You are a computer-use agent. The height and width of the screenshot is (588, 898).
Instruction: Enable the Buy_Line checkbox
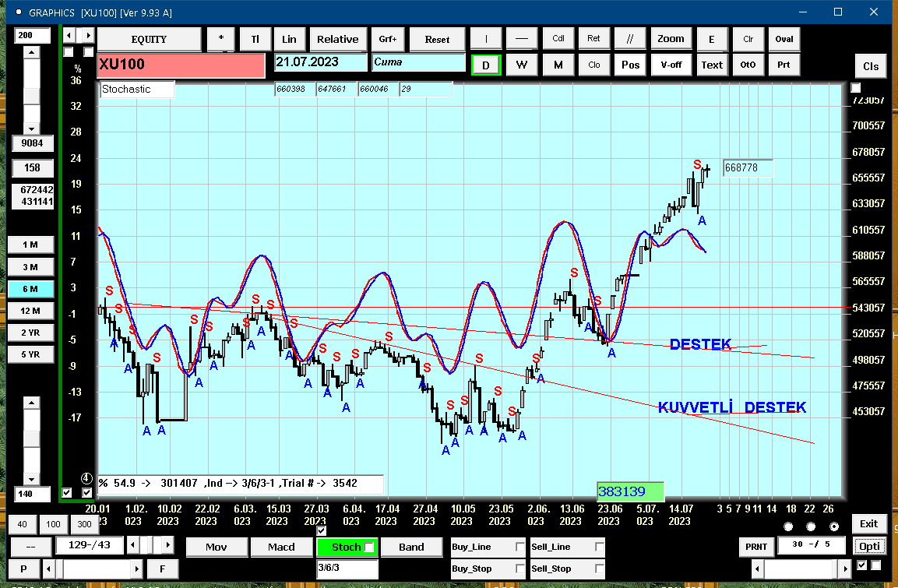pyautogui.click(x=519, y=547)
